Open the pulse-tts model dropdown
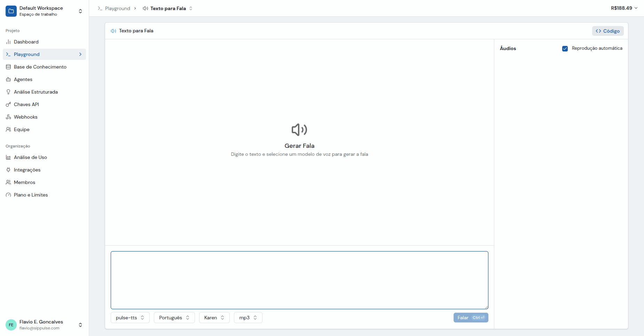 [x=130, y=318]
